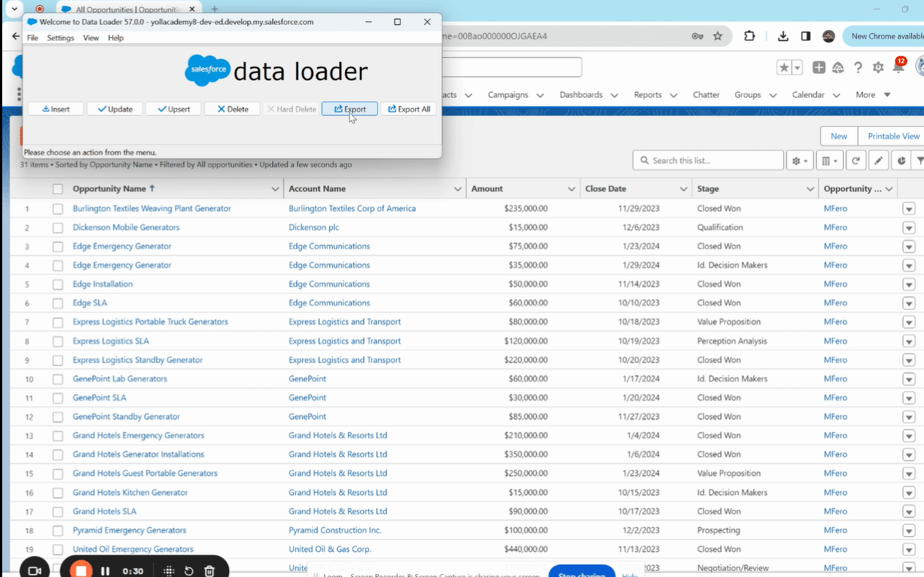Viewport: 924px width, 577px height.
Task: Click the Export button in Data Loader
Action: 349,109
